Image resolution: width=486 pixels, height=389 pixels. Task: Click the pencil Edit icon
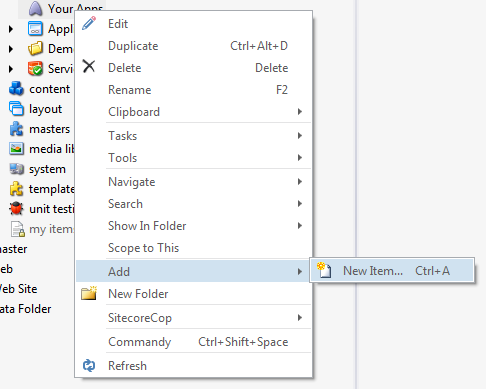(x=89, y=23)
